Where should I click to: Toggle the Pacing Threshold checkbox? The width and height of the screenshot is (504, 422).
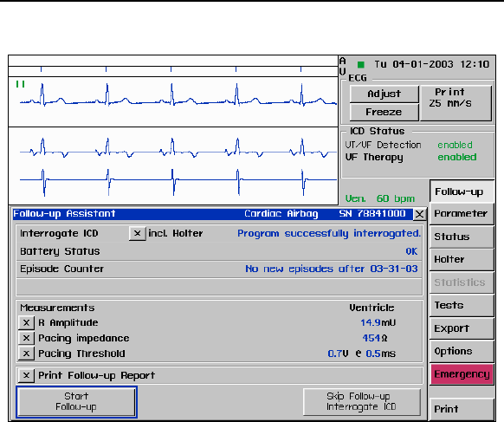(x=26, y=354)
